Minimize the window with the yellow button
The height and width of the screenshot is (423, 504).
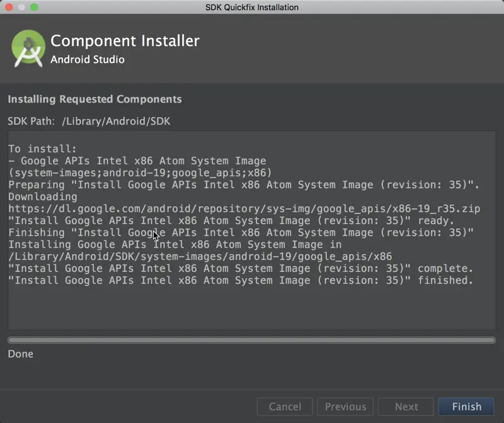[21, 7]
